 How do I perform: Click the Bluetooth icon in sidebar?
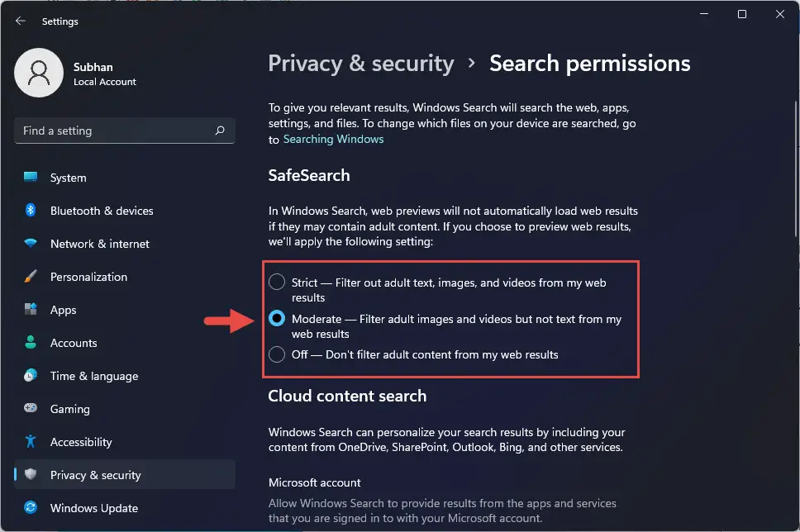click(x=31, y=210)
